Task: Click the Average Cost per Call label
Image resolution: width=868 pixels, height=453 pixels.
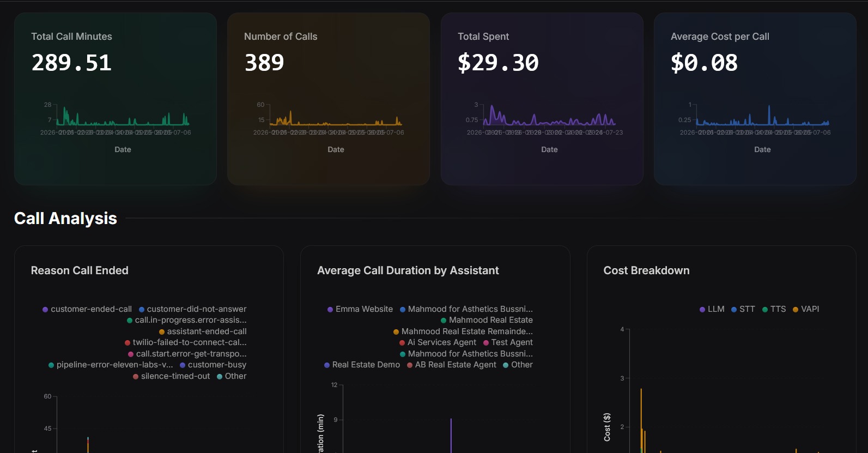Action: (x=720, y=37)
